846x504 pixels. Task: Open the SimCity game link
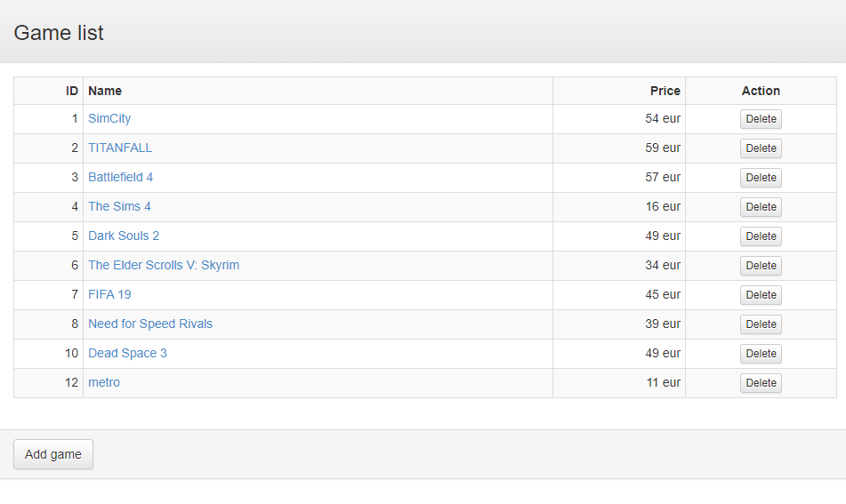point(109,118)
